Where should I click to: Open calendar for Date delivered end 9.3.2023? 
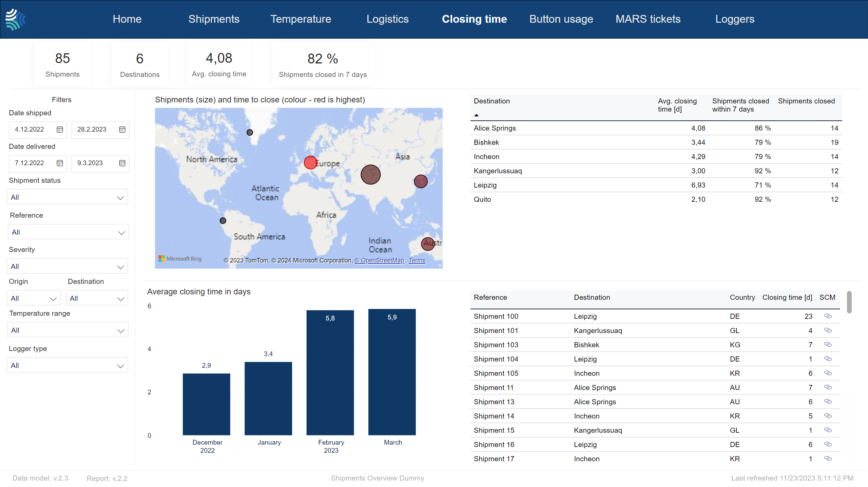(x=122, y=163)
